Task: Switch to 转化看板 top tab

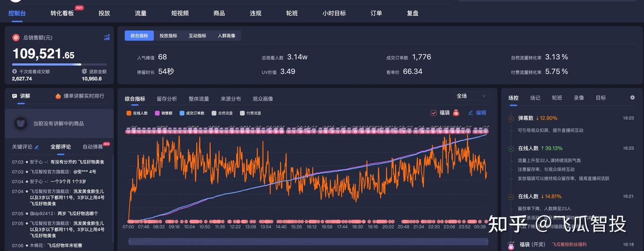Action: pos(62,13)
